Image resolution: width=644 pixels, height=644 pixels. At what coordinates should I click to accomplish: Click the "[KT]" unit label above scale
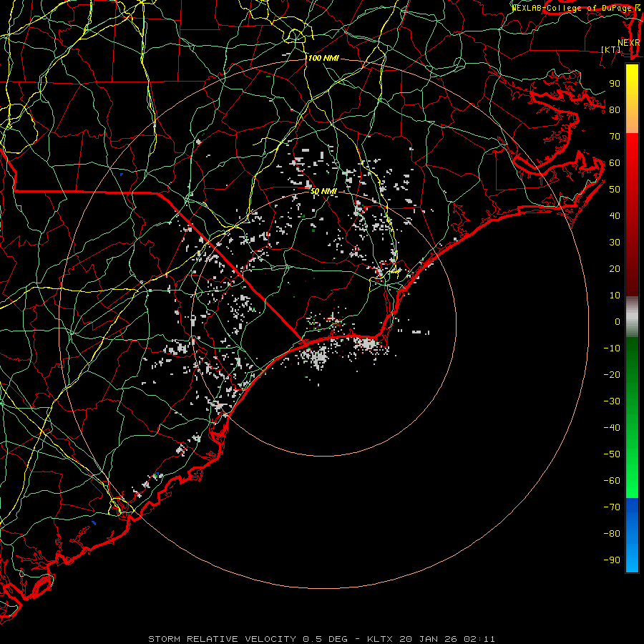click(x=611, y=49)
